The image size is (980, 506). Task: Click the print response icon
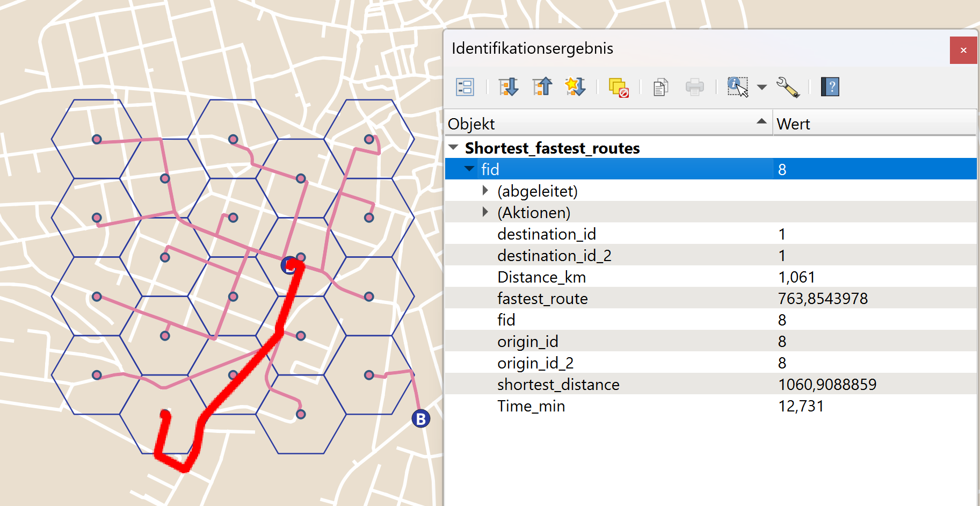pos(694,87)
